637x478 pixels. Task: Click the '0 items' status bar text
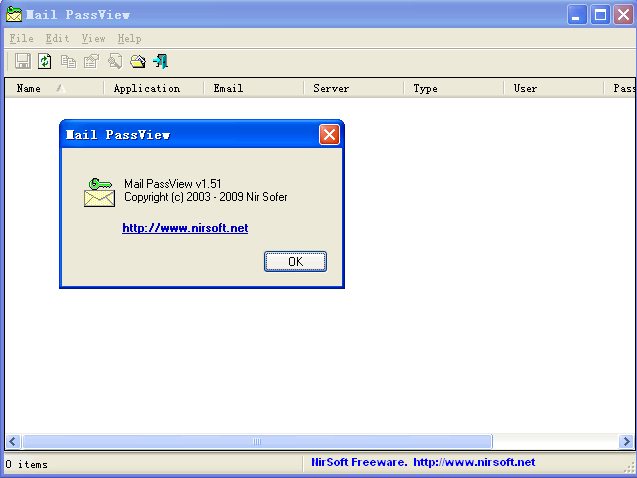click(x=27, y=464)
